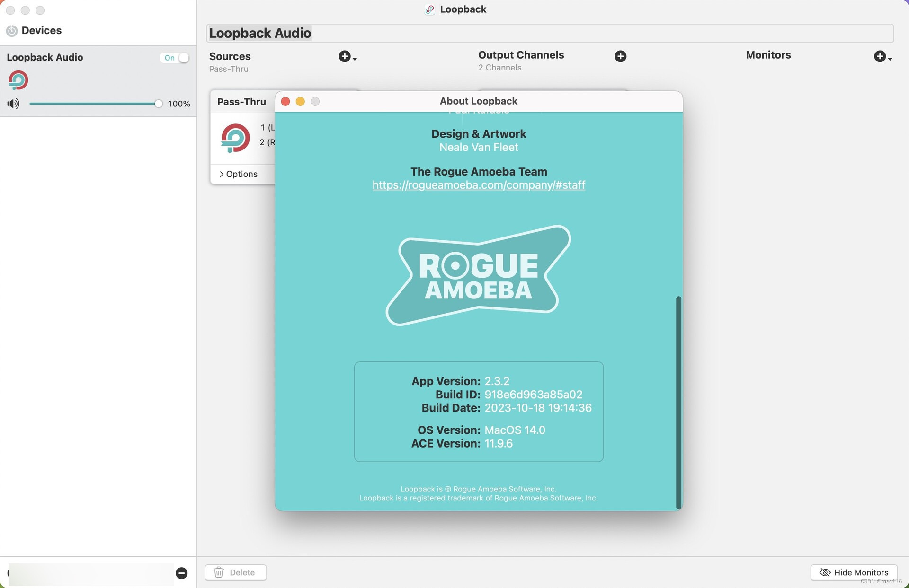The height and width of the screenshot is (588, 909).
Task: Click the Neale Van Fleet credit text
Action: (479, 147)
